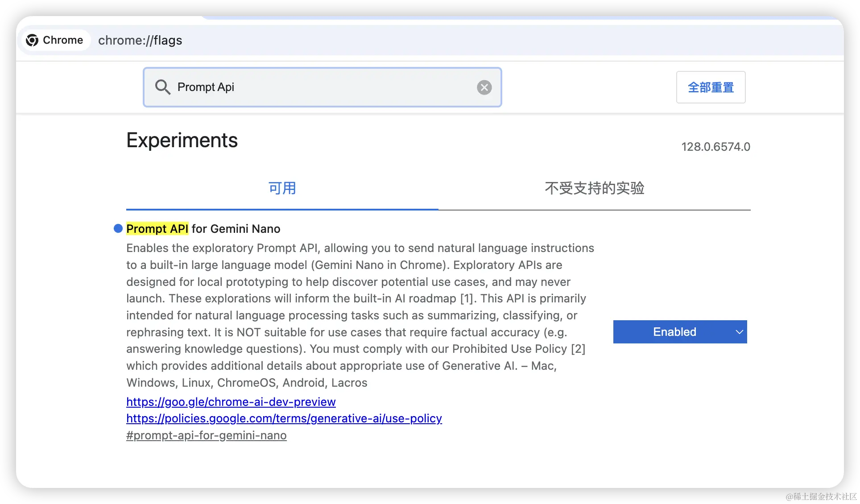This screenshot has width=860, height=504.
Task: Click the Prompt API for Gemini Nano title
Action: (x=203, y=229)
